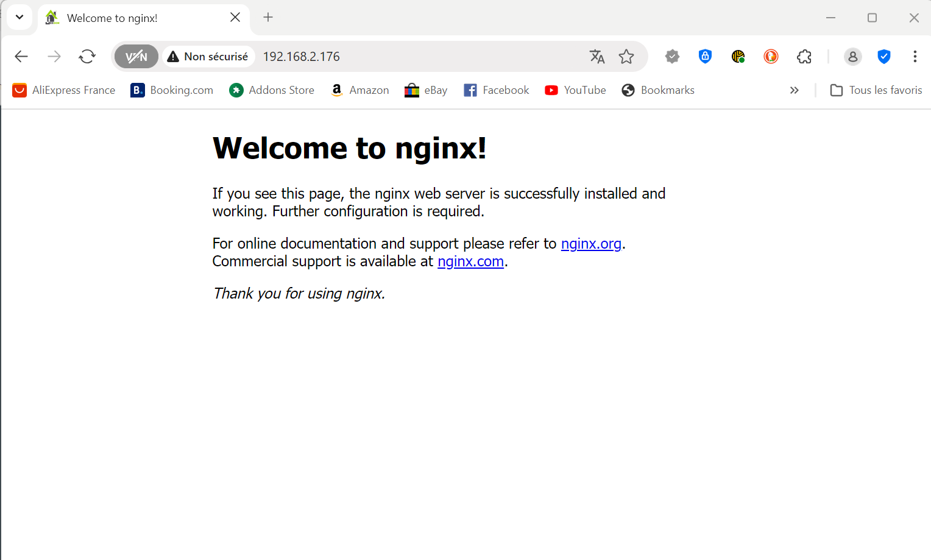Open the gray badge checkmark extension
This screenshot has height=560, width=931.
pos(672,57)
